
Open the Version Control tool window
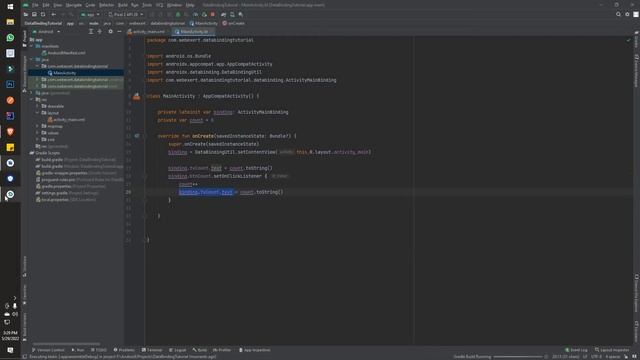coord(49,350)
